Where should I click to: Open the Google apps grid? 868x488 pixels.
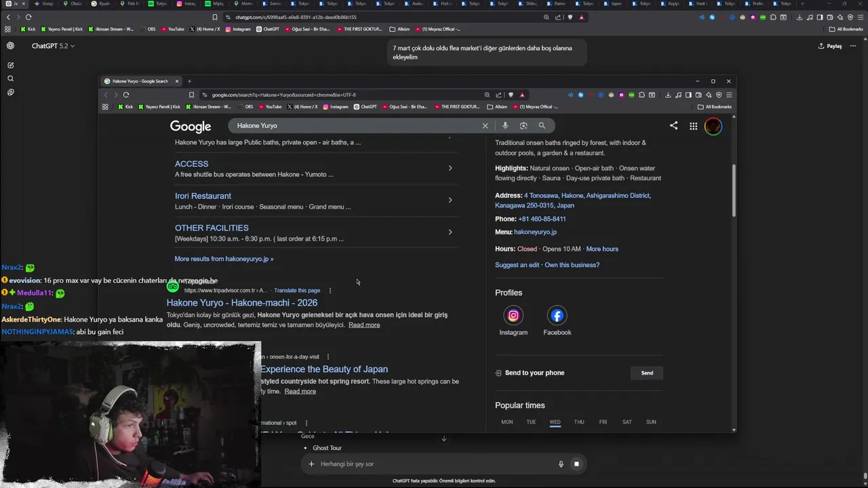pyautogui.click(x=693, y=126)
